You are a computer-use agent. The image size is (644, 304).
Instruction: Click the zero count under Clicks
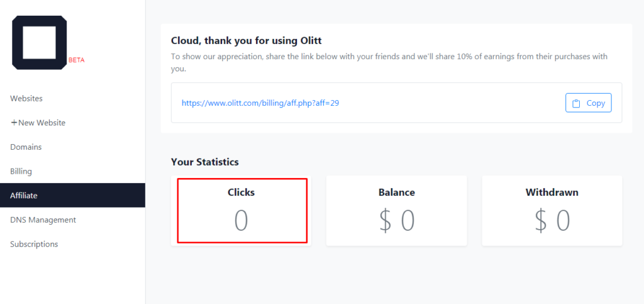[x=241, y=221]
